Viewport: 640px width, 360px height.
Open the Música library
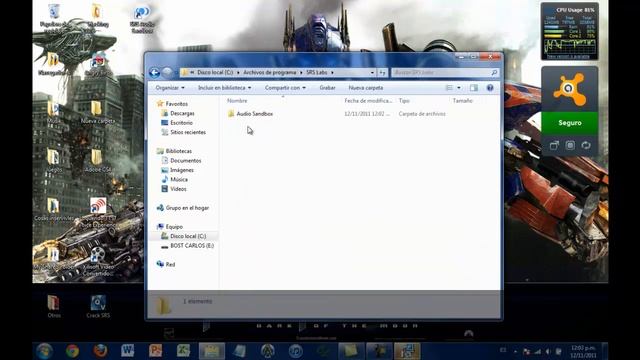[x=179, y=179]
